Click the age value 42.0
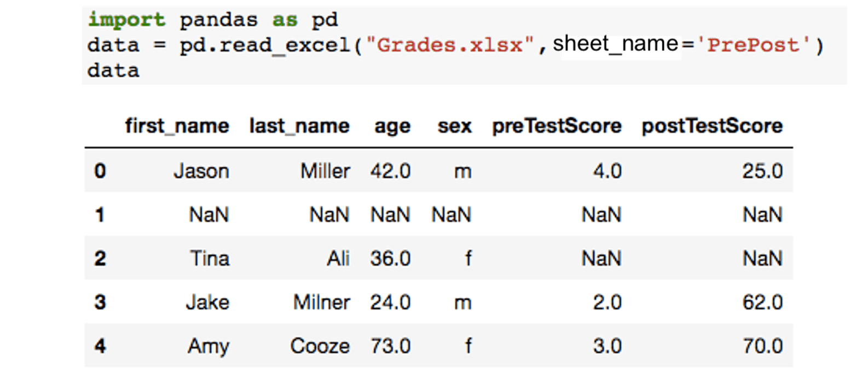868x385 pixels. (x=390, y=171)
